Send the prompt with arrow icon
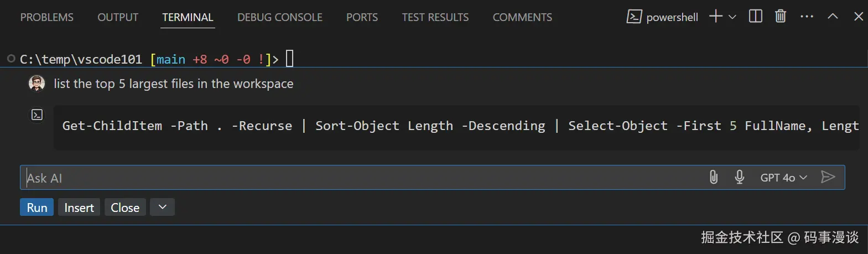The height and width of the screenshot is (254, 868). 828,177
